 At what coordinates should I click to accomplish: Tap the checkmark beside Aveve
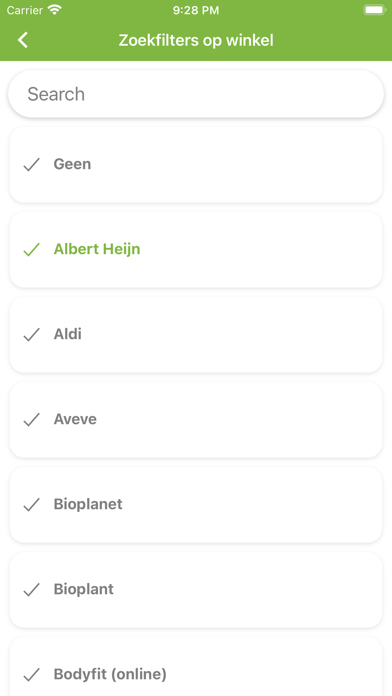32,419
